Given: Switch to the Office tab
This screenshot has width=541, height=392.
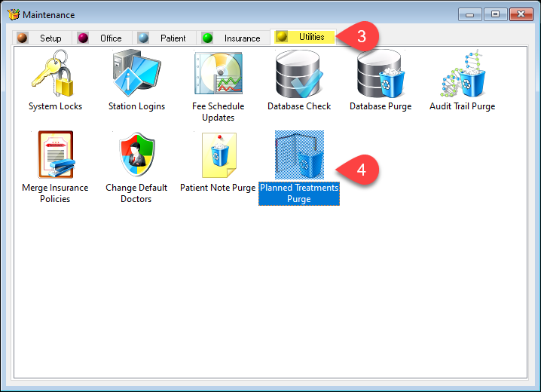Looking at the screenshot, I should 102,38.
